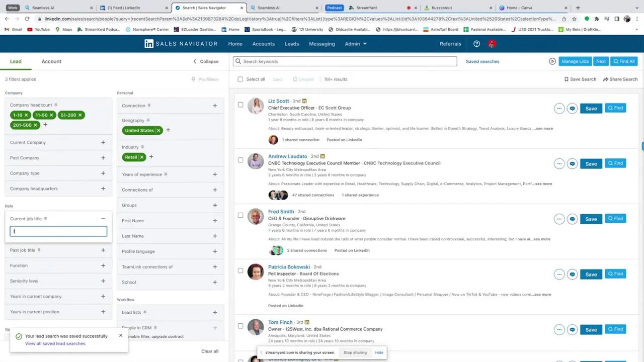Select the Lead tab

(x=16, y=61)
